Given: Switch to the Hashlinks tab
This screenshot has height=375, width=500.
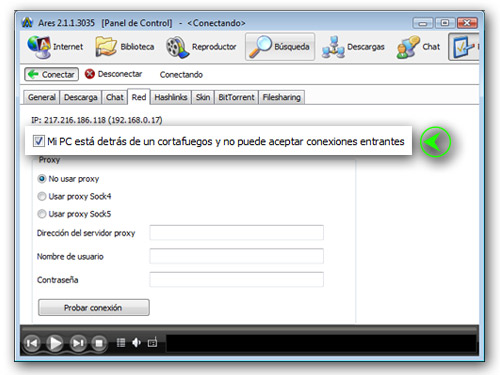Looking at the screenshot, I should click(171, 97).
